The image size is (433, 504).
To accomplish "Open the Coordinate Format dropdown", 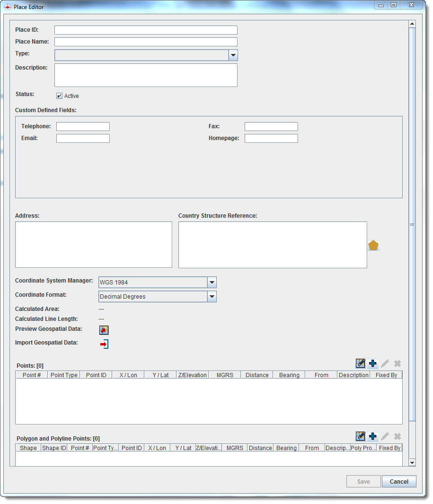I will point(212,297).
